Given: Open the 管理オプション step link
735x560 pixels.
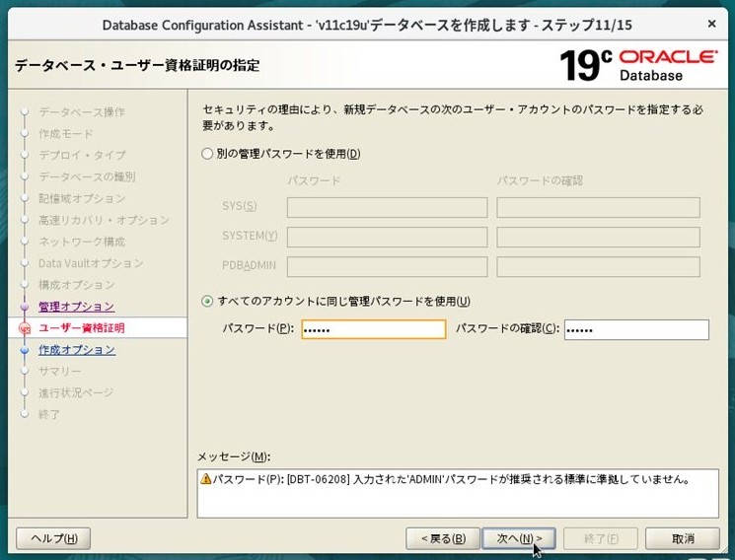Looking at the screenshot, I should tap(76, 307).
